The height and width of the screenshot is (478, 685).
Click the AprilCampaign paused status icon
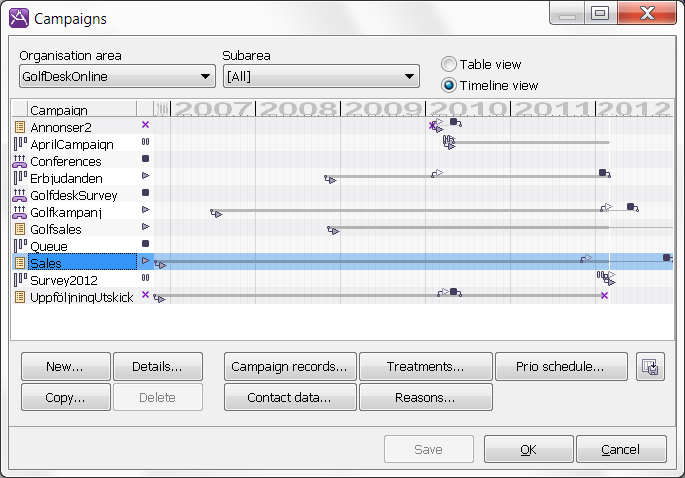point(145,142)
